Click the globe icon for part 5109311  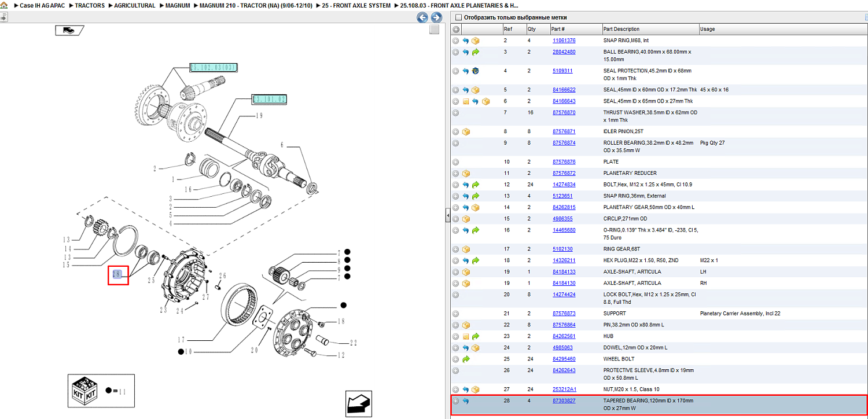(476, 71)
